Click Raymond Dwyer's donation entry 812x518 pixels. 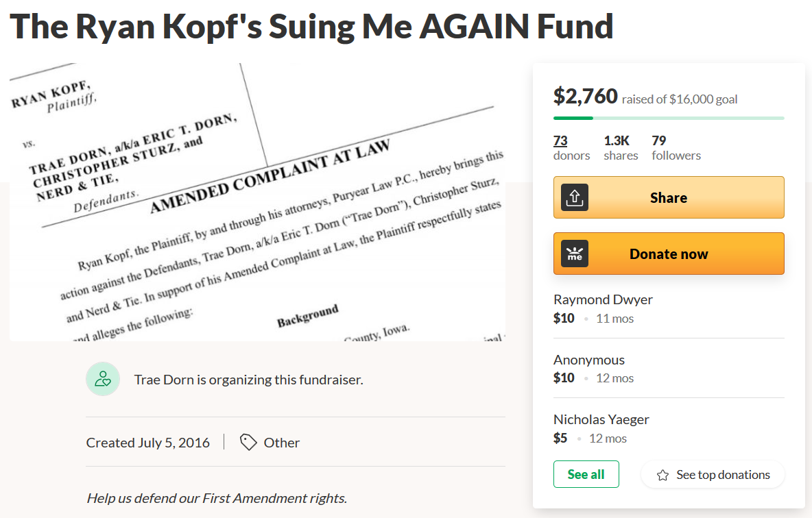[669, 308]
